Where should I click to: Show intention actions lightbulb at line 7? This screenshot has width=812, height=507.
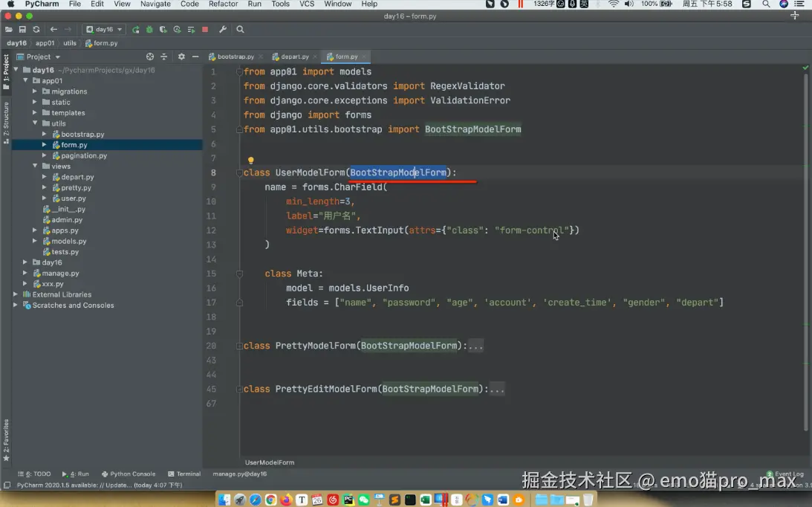(250, 160)
